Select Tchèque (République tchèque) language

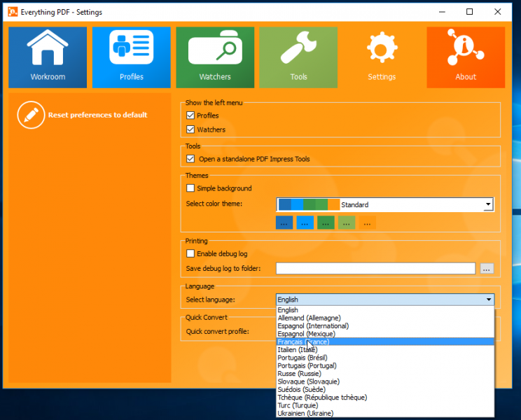385,398
